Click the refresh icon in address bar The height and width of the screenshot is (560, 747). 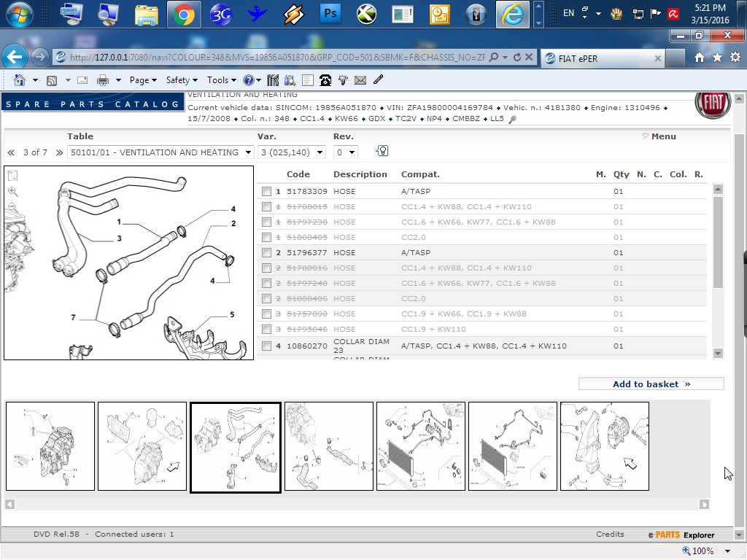click(x=517, y=57)
